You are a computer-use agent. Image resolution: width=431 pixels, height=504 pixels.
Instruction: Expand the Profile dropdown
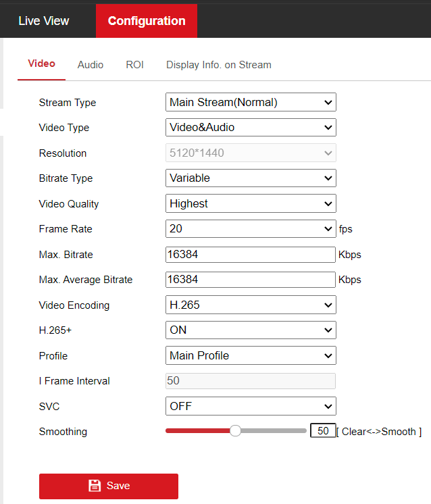tap(251, 355)
